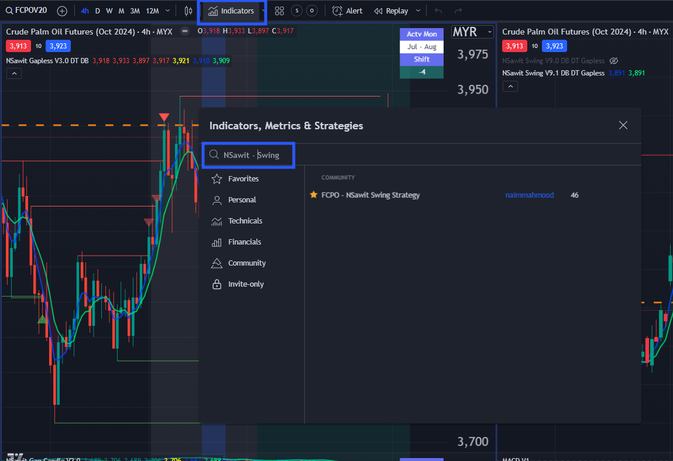Viewport: 673px width, 461px height.
Task: Click the 3,975 price scale label
Action: (x=473, y=55)
